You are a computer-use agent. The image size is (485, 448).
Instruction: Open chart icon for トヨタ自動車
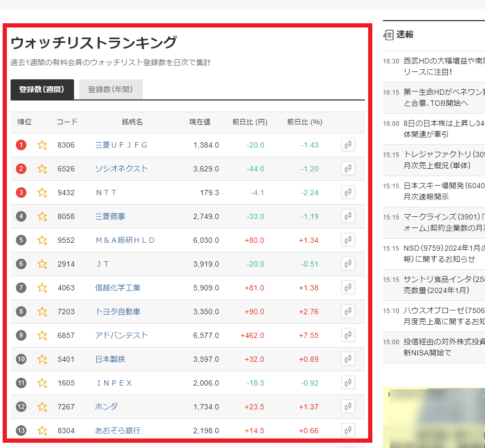348,311
